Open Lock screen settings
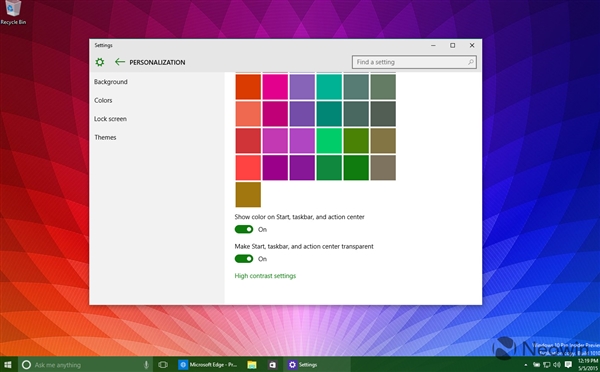The height and width of the screenshot is (372, 600). [x=110, y=119]
